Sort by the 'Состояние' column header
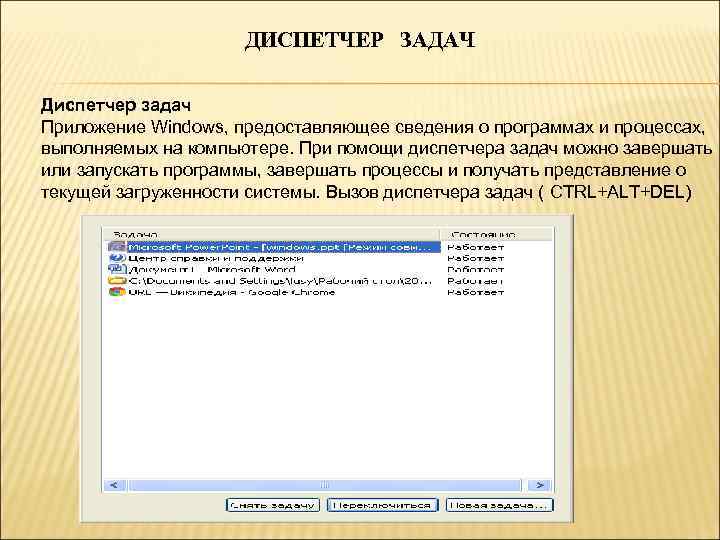This screenshot has height=540, width=720. [x=496, y=235]
